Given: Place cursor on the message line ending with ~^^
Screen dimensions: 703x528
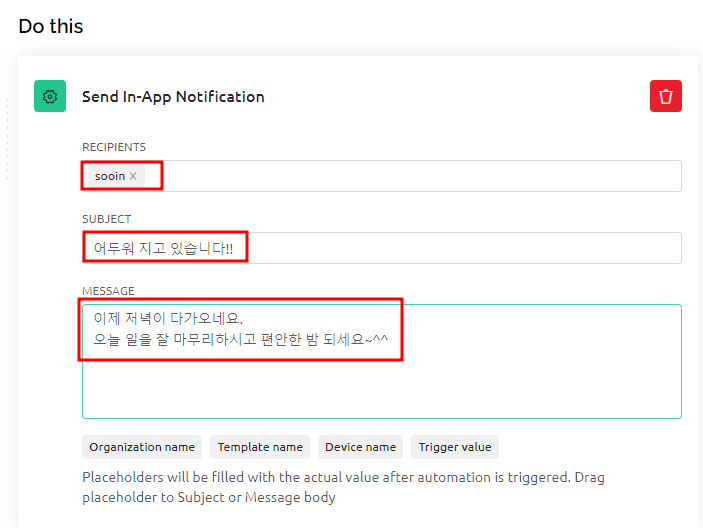Looking at the screenshot, I should 240,339.
